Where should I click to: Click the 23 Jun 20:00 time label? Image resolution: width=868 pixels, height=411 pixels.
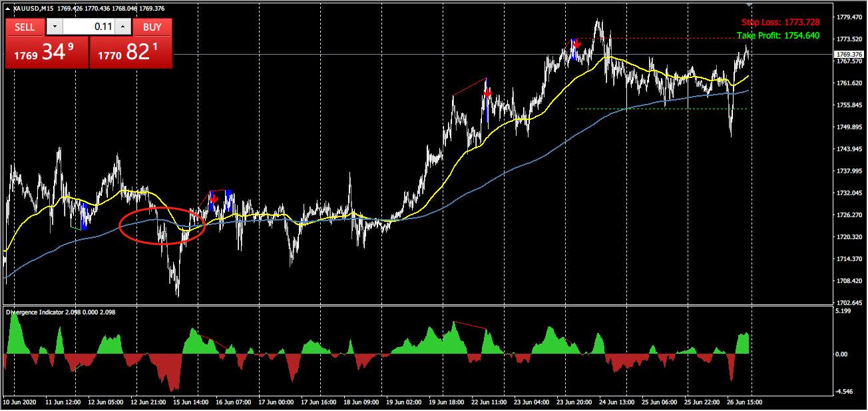(x=576, y=403)
